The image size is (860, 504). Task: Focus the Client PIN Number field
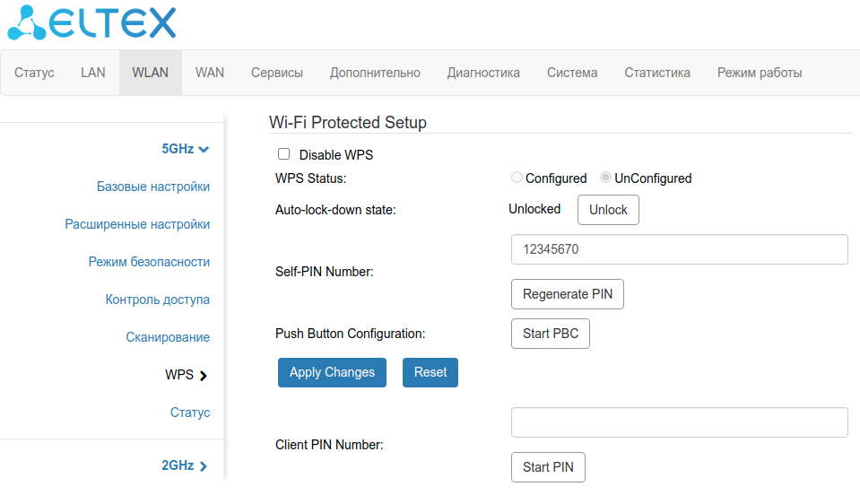click(679, 422)
